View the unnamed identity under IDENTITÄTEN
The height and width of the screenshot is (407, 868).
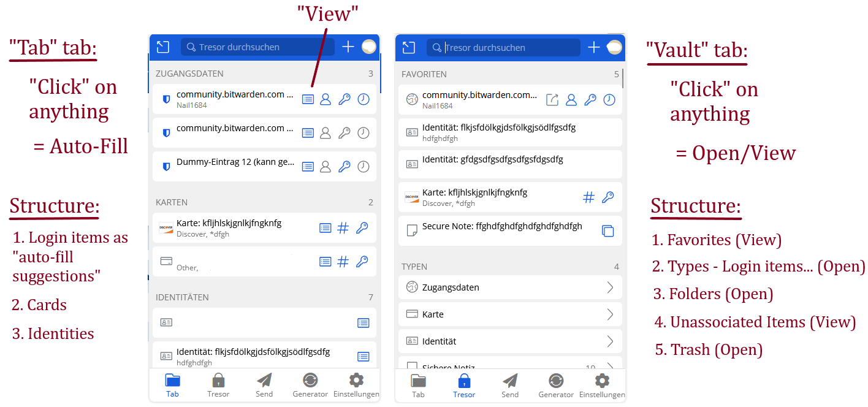(364, 323)
